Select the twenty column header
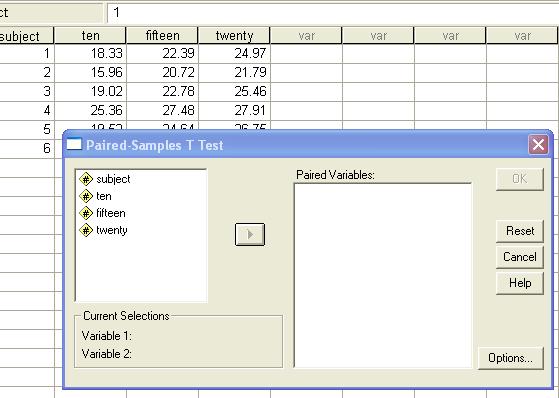The height and width of the screenshot is (398, 559). (x=234, y=36)
